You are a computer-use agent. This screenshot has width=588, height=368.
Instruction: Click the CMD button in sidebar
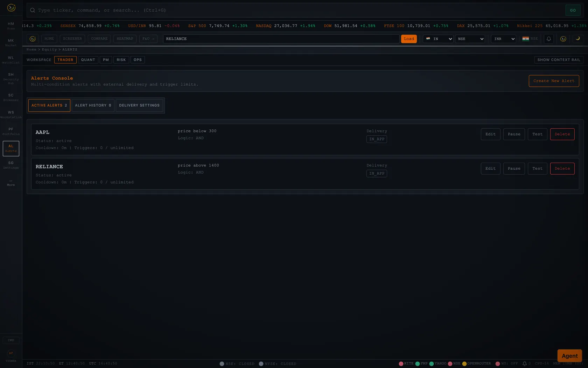coord(11,340)
